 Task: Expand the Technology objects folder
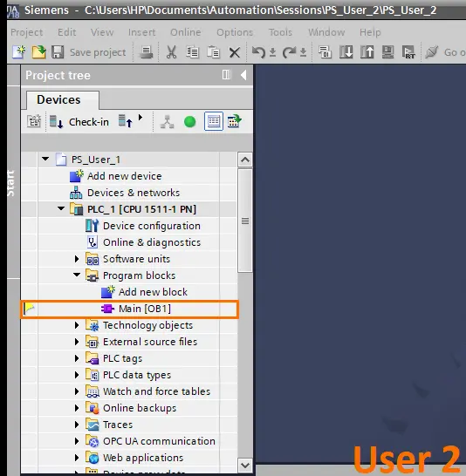point(77,325)
